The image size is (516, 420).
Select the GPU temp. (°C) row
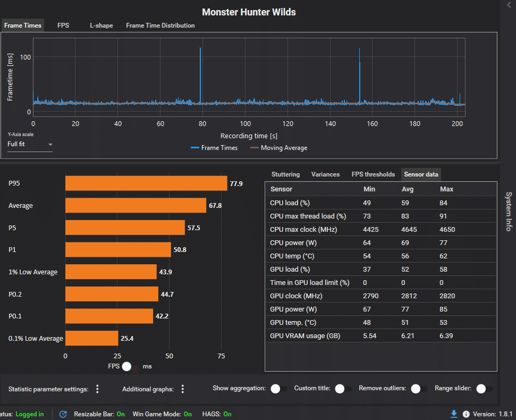point(380,322)
